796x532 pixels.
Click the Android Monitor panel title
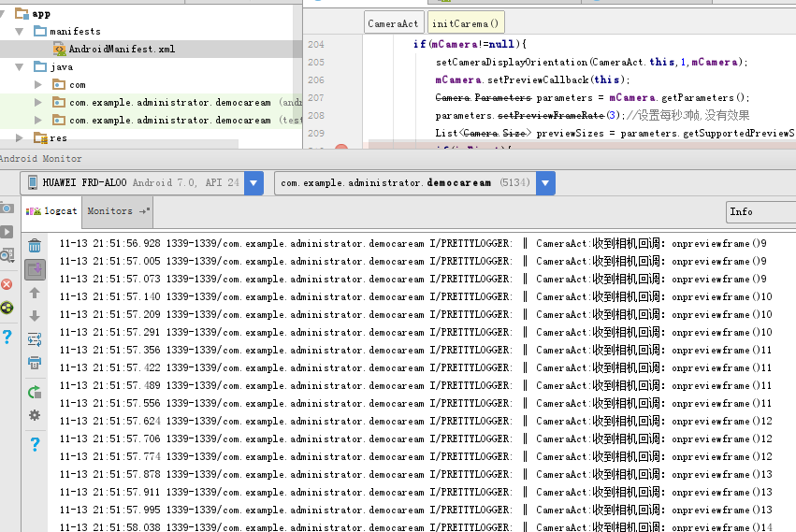point(41,159)
